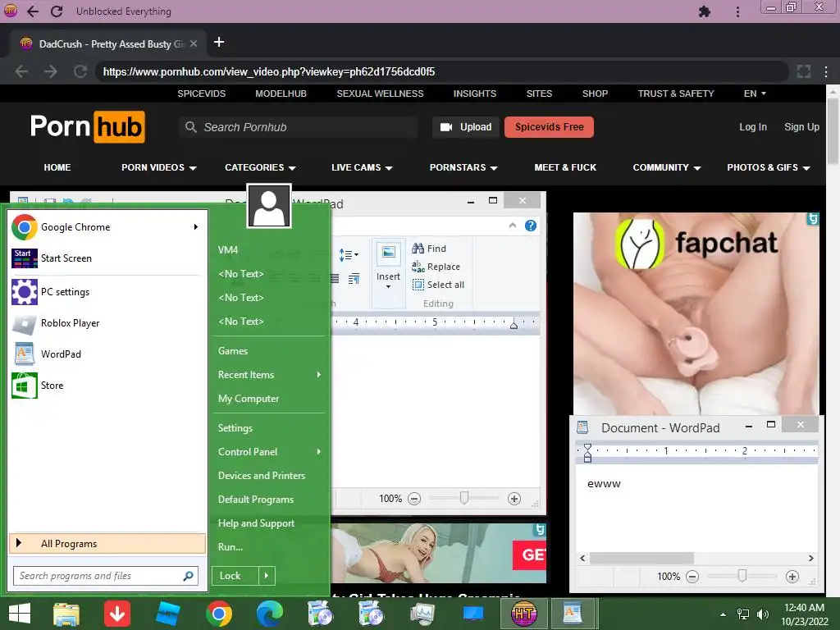Zoom in within the large WordPad window
This screenshot has height=630, width=840.
[514, 499]
